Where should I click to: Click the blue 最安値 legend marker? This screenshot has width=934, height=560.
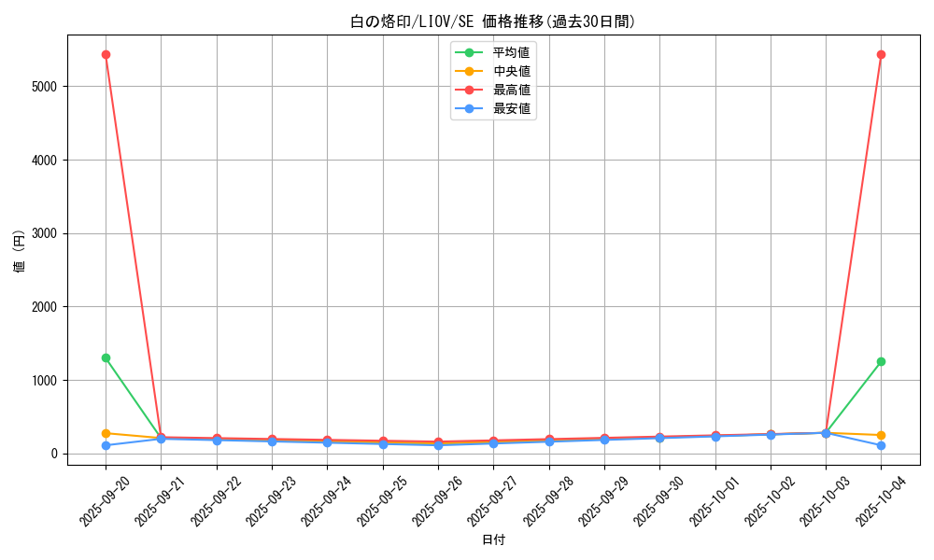[x=470, y=108]
